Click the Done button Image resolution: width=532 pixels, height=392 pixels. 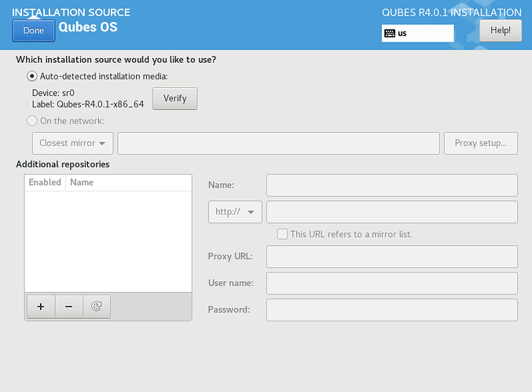tap(34, 31)
